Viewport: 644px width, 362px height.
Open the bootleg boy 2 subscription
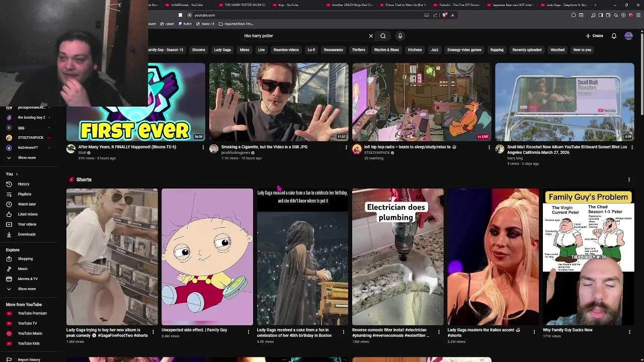(x=31, y=118)
